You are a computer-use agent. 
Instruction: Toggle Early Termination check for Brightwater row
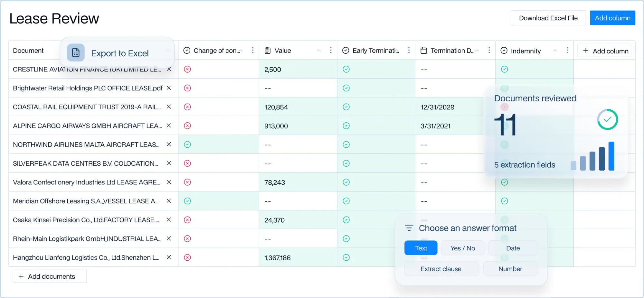pyautogui.click(x=346, y=88)
